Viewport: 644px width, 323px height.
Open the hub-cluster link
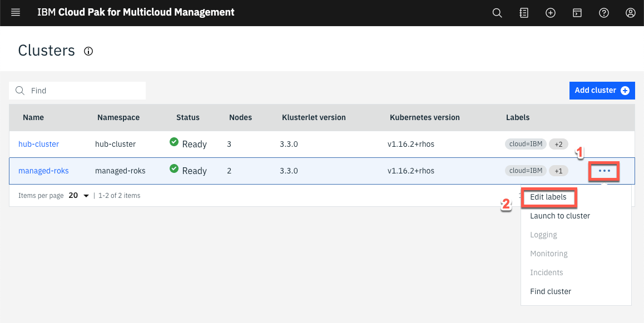coord(38,143)
